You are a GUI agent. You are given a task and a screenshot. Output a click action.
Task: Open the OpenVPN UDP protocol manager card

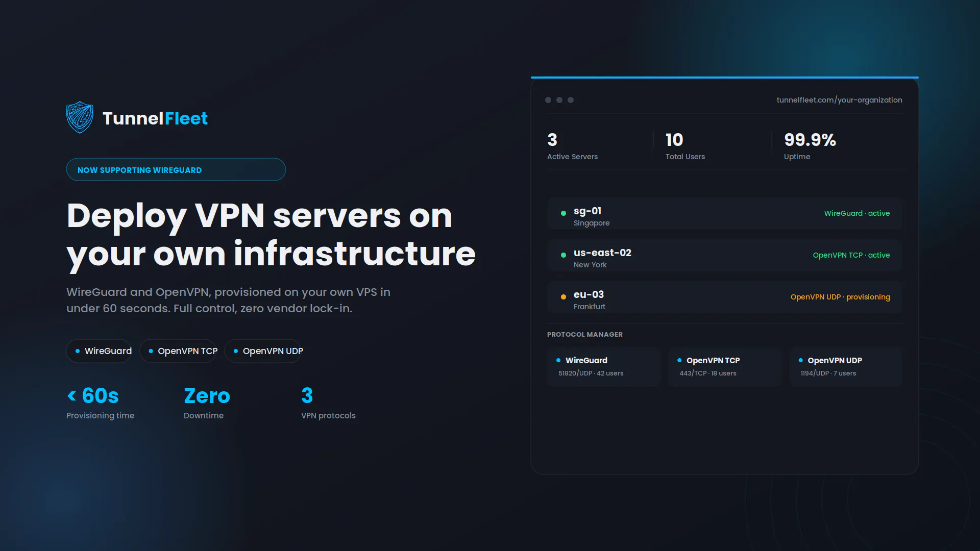[846, 367]
